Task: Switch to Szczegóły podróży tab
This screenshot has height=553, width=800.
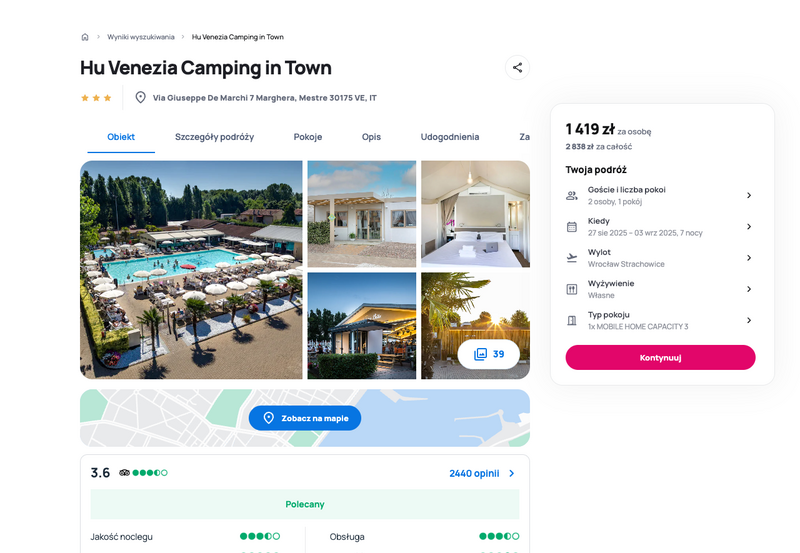Action: click(214, 137)
